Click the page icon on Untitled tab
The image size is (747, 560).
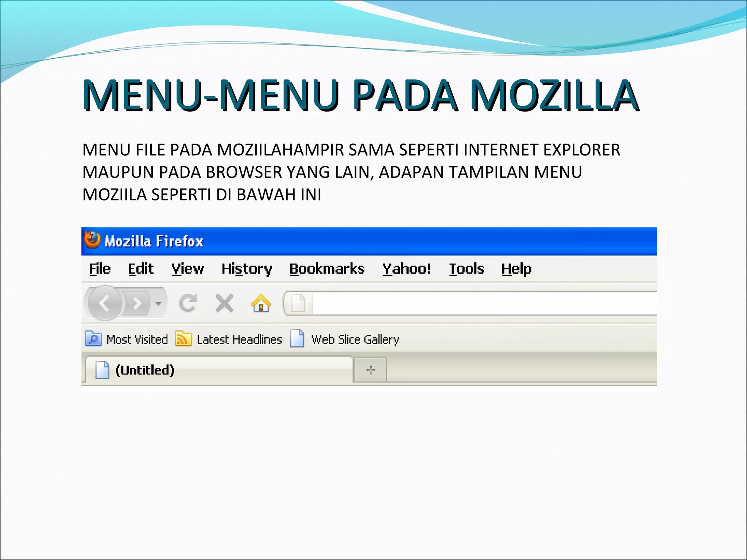pyautogui.click(x=102, y=370)
